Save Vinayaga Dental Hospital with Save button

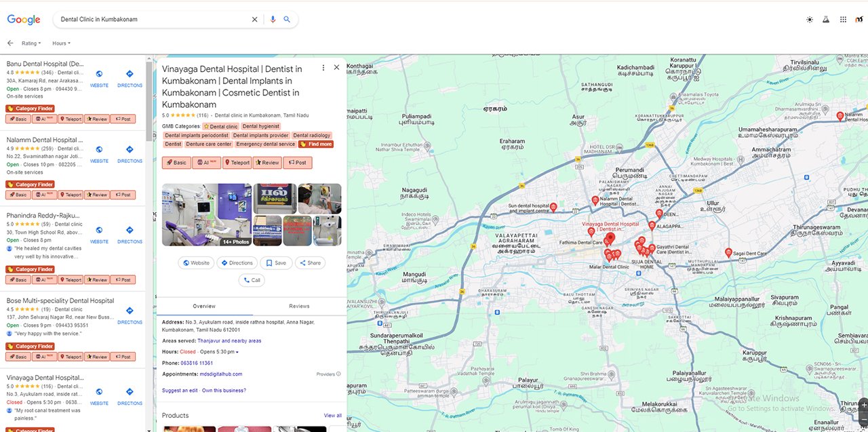click(276, 263)
